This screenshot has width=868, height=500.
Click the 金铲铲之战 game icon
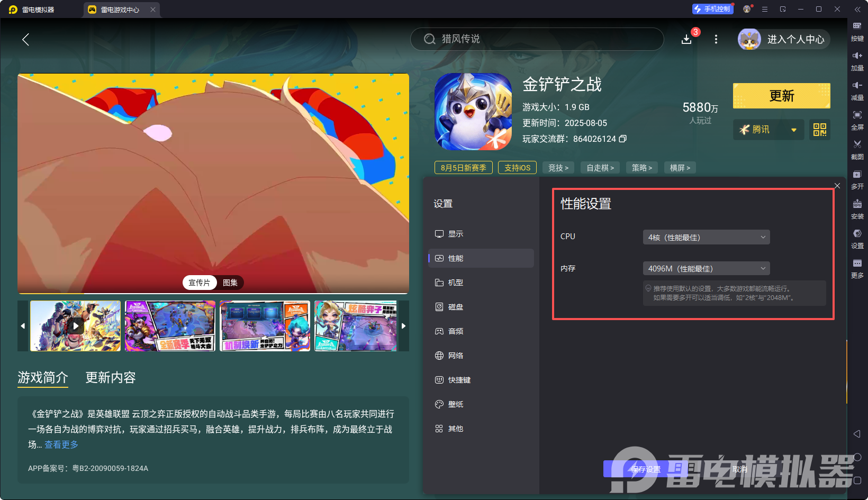473,112
